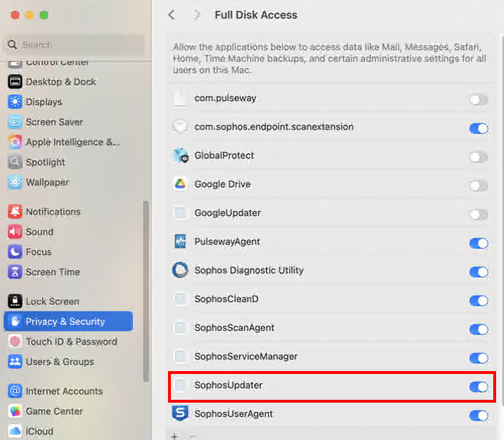Click the Displays sidebar icon
The width and height of the screenshot is (504, 440).
[x=15, y=102]
